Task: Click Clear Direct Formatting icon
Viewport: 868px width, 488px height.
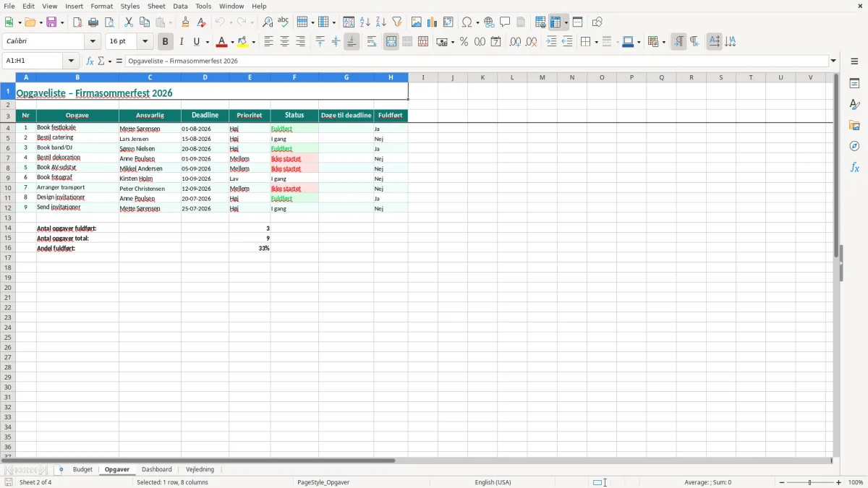Action: tap(202, 22)
